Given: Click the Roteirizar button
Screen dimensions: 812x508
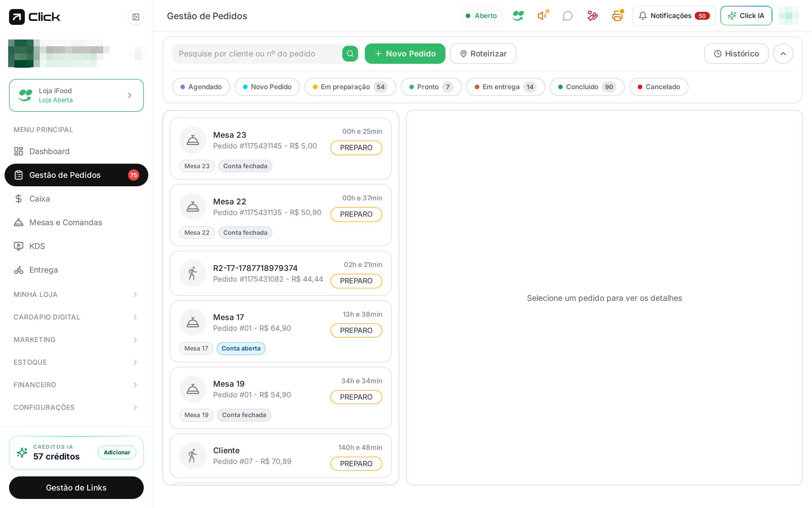Looking at the screenshot, I should point(483,54).
